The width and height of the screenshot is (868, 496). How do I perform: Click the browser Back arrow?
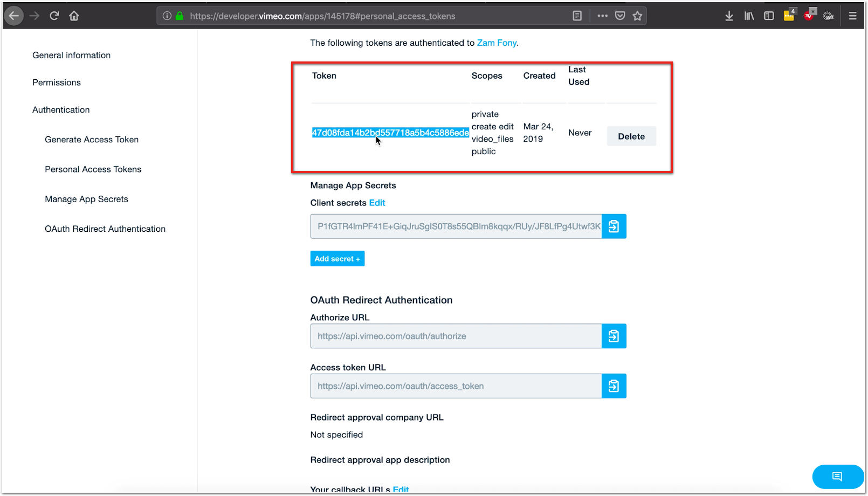pyautogui.click(x=14, y=16)
